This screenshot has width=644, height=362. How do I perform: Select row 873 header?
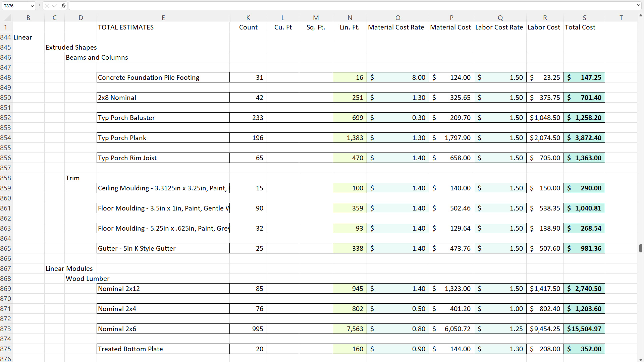pos(6,329)
